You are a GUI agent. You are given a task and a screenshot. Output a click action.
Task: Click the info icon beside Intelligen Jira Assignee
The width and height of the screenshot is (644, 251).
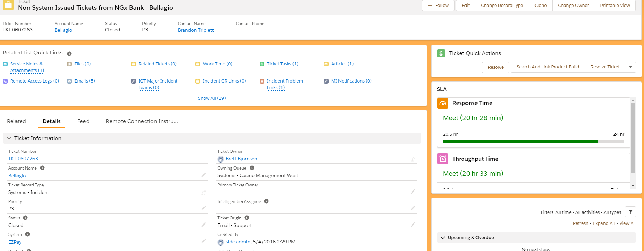pos(266,201)
